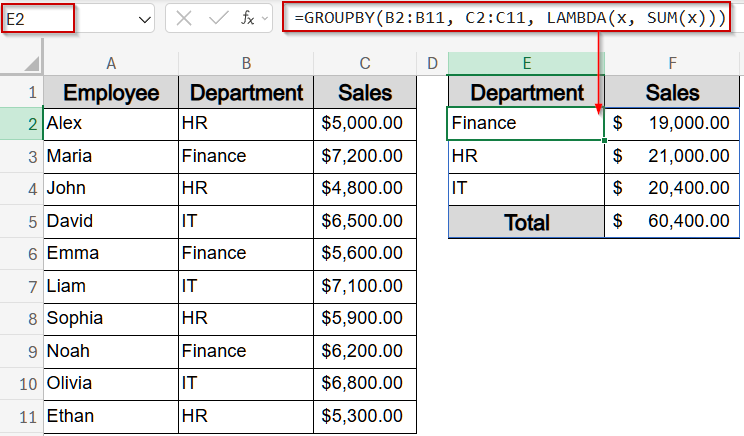This screenshot has height=436, width=744.
Task: Click the Employee header cell
Action: tap(110, 93)
